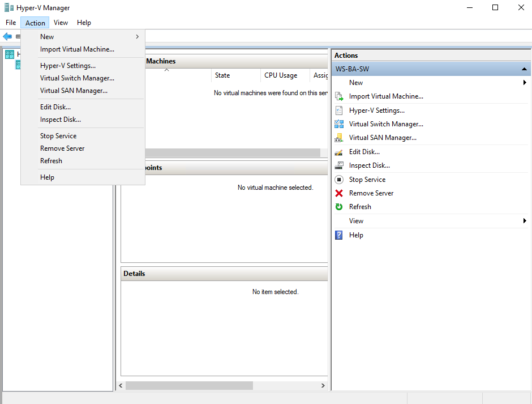Screen dimensions: 532x404
Task: Open the View menu in menu bar
Action: coord(61,23)
